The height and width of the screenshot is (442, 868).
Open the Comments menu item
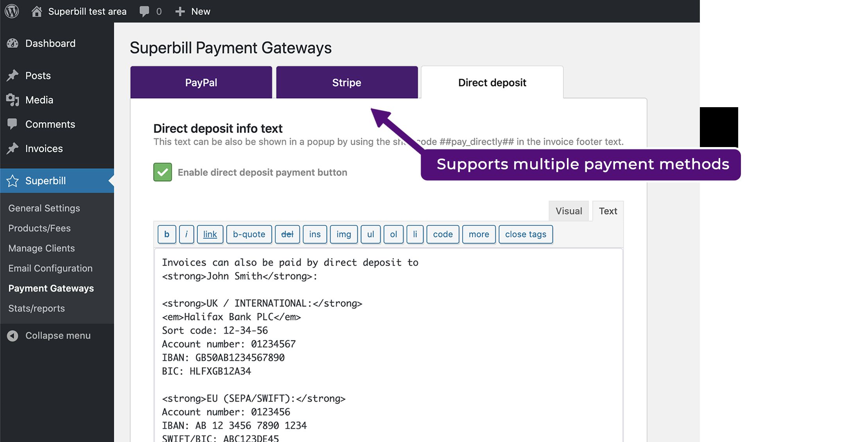click(x=57, y=124)
